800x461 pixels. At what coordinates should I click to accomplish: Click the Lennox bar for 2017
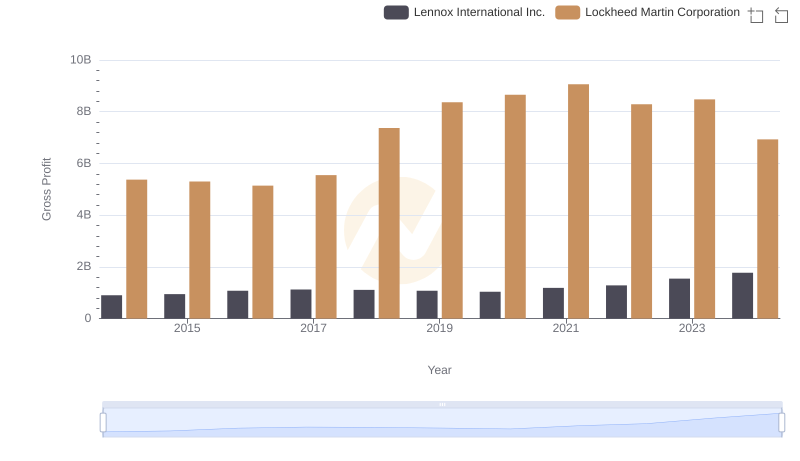pos(301,304)
